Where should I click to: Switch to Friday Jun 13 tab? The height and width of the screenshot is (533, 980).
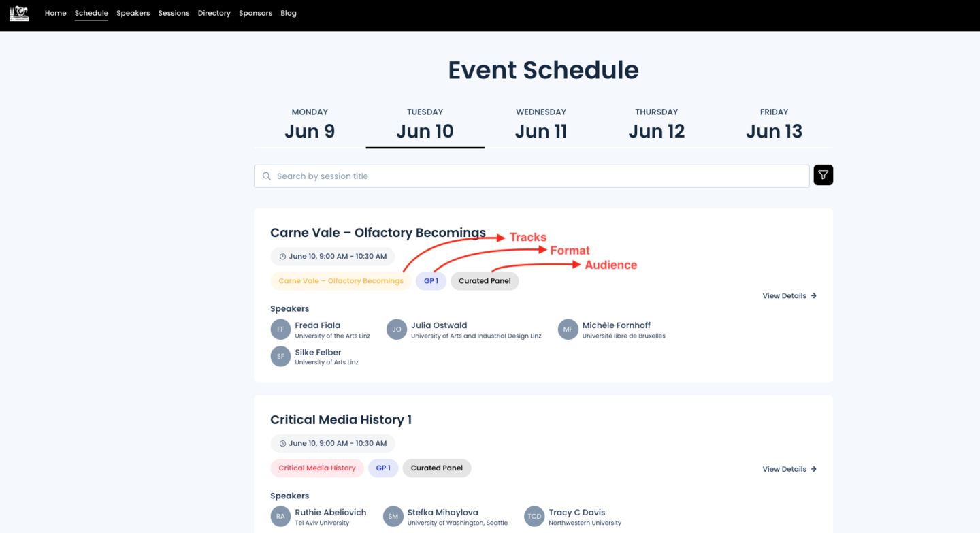coord(774,124)
